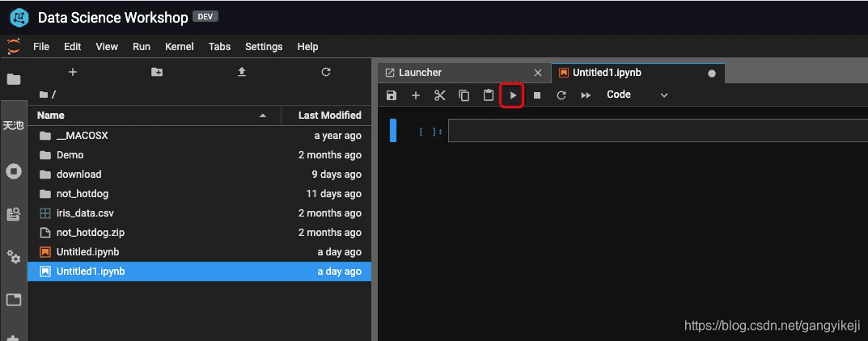
Task: Select the Demo folder
Action: 199,155
